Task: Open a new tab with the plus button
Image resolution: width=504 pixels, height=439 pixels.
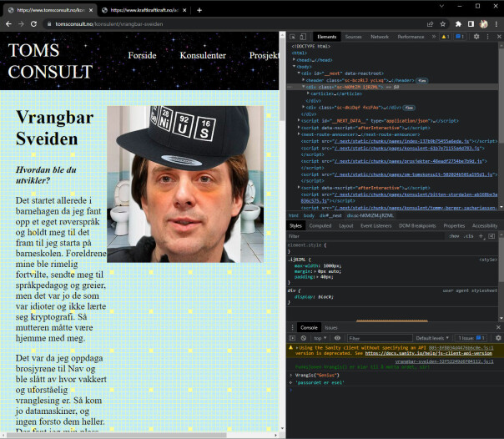Action: coord(199,10)
